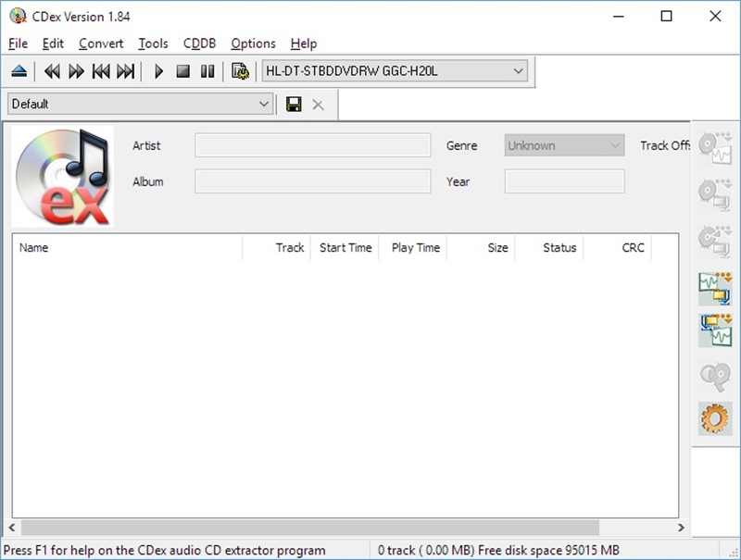This screenshot has height=560, width=741.
Task: Skip to next track icon
Action: (125, 71)
